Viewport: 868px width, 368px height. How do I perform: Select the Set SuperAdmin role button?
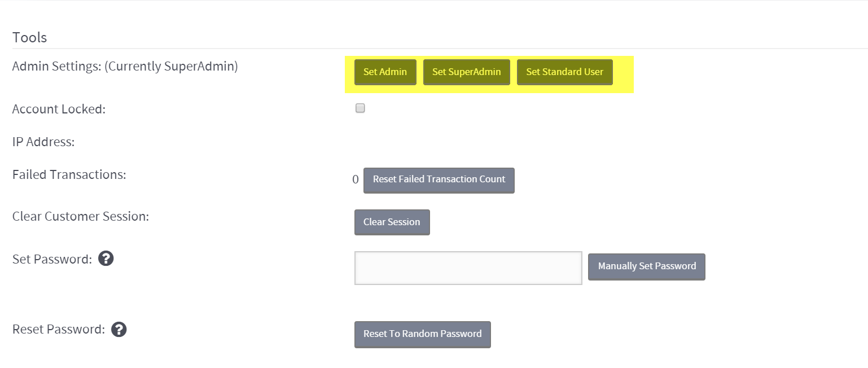[466, 72]
